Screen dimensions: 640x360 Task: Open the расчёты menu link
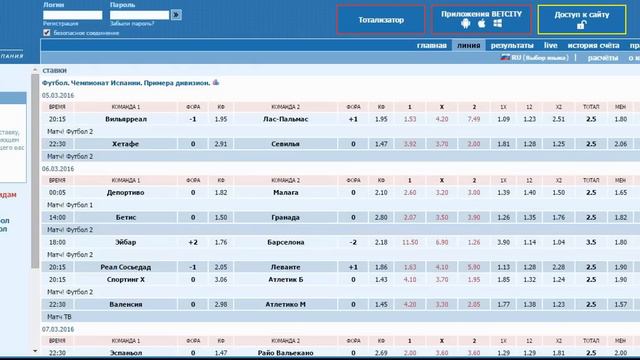point(603,58)
